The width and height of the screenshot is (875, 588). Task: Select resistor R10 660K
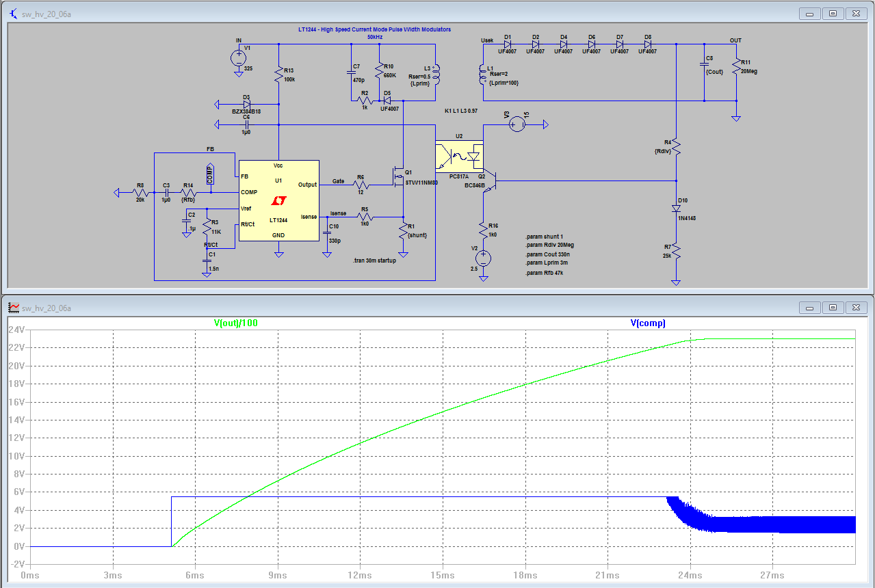pyautogui.click(x=379, y=71)
